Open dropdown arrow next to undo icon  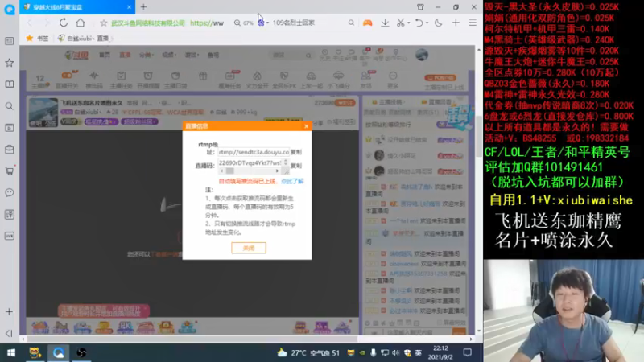click(x=427, y=23)
